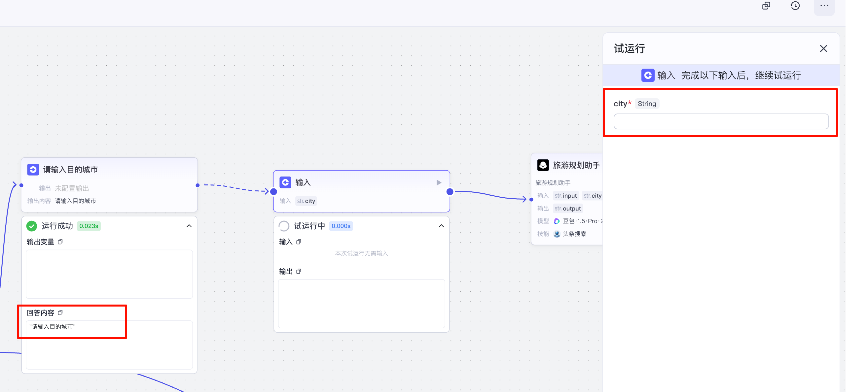Open the more options ellipsis menu
868x392 pixels.
click(824, 6)
